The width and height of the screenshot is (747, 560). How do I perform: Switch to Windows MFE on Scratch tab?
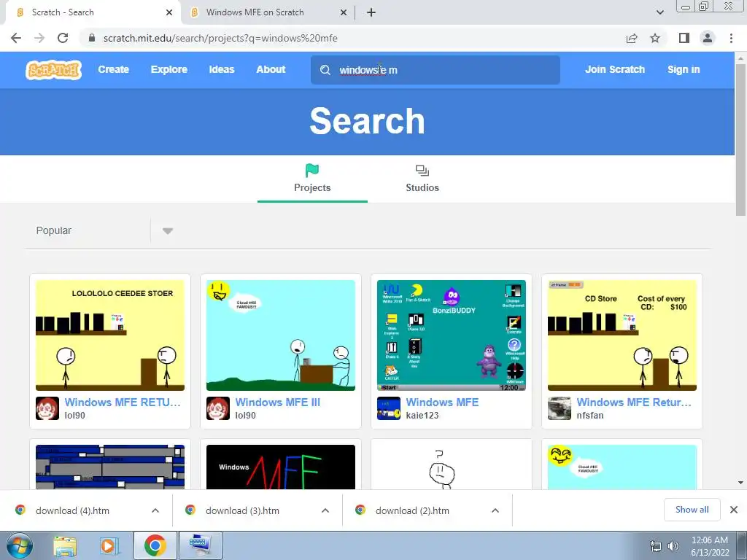(x=268, y=12)
